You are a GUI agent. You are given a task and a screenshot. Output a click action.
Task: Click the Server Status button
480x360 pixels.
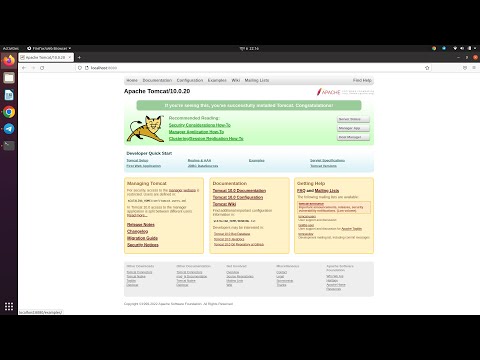pos(353,119)
